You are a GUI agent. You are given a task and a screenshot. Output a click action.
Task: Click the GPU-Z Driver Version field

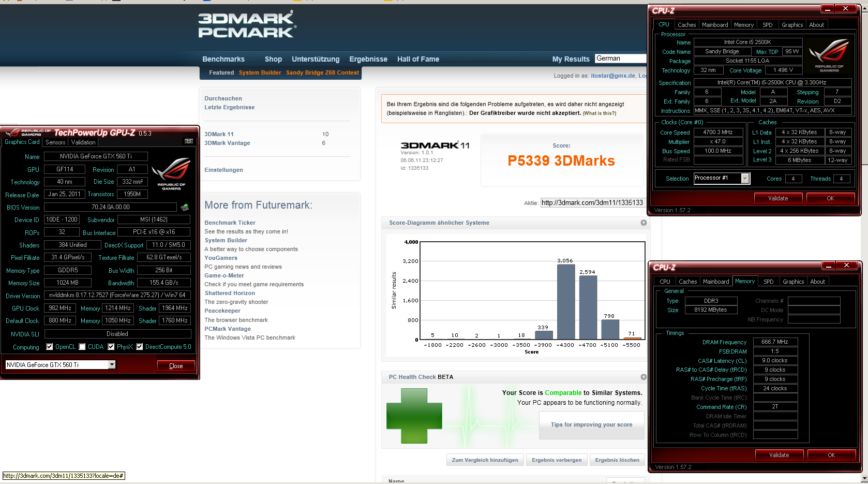pos(117,295)
